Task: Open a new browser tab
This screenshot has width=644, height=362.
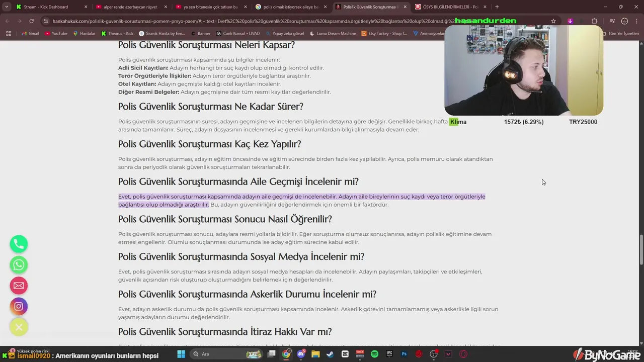Action: (497, 7)
